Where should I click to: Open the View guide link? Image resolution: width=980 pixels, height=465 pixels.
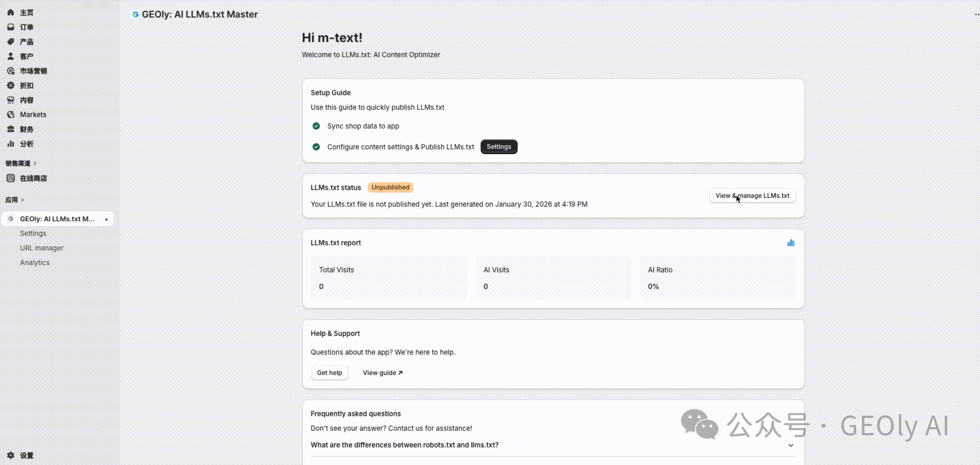pyautogui.click(x=383, y=373)
